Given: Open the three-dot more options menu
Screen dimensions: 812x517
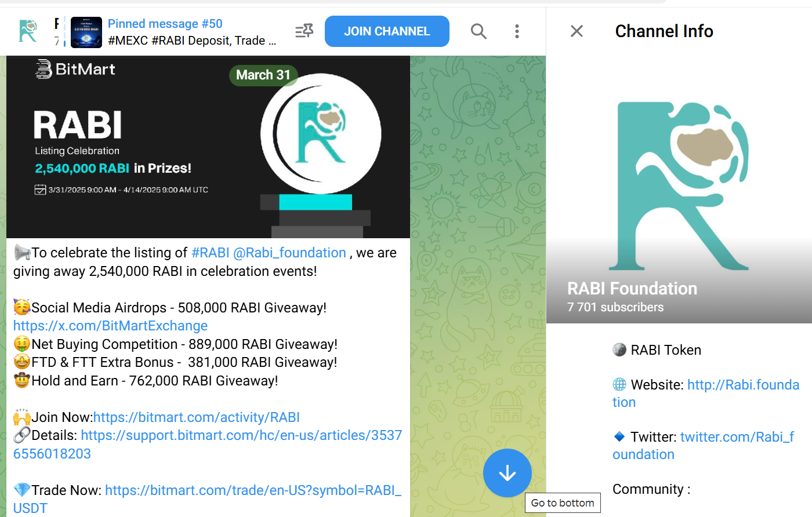Looking at the screenshot, I should pyautogui.click(x=517, y=31).
